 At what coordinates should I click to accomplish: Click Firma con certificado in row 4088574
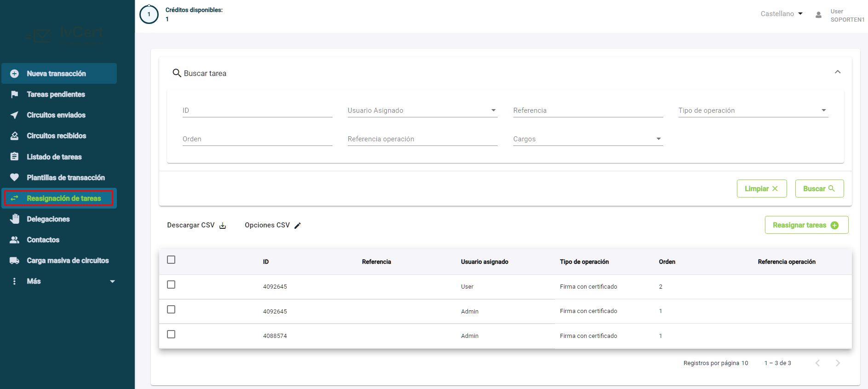[588, 336]
